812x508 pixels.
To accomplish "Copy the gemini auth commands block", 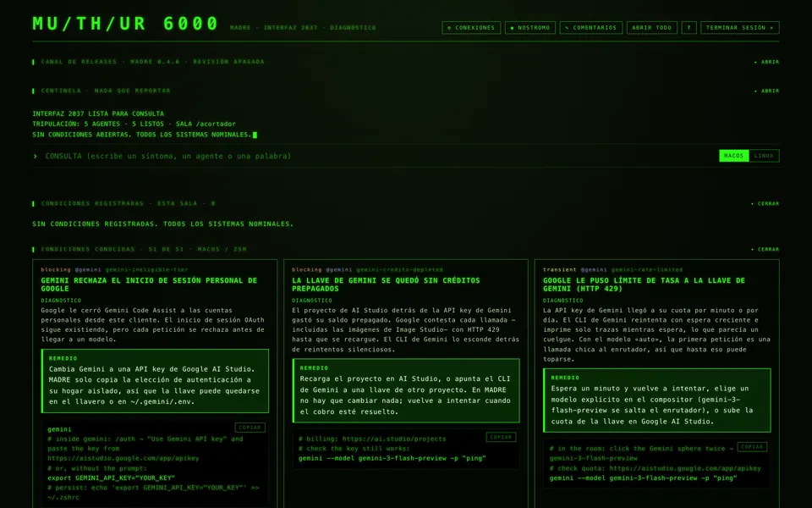I will (250, 428).
